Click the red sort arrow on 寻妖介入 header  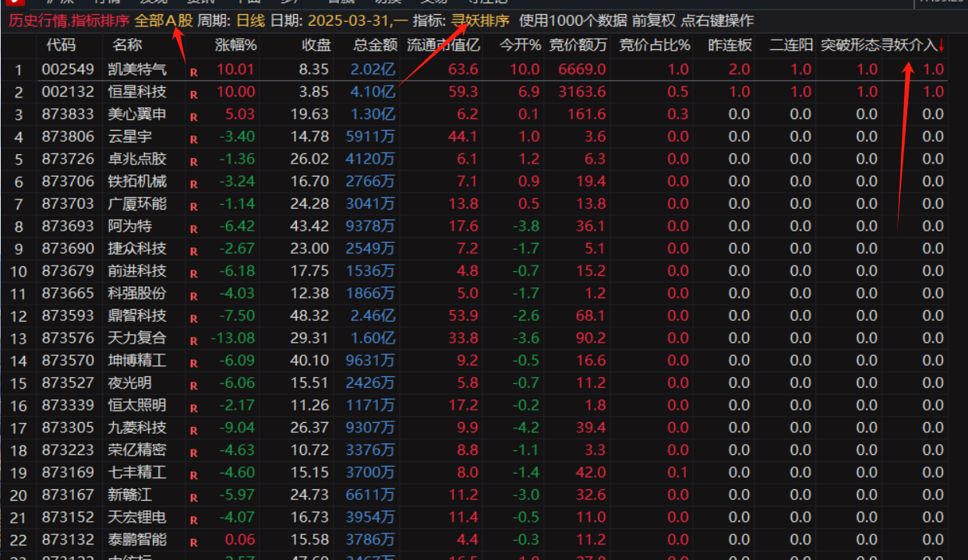click(942, 46)
